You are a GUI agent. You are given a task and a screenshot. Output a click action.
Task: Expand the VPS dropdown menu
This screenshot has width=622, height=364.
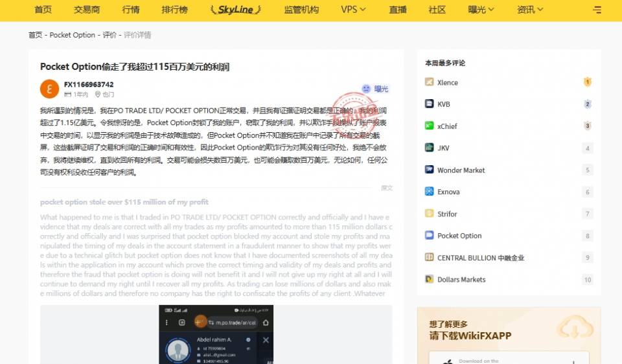(x=353, y=10)
